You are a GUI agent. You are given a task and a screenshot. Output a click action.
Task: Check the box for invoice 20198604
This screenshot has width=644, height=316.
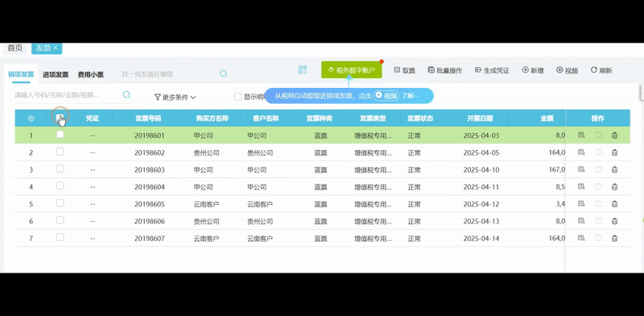tap(60, 185)
